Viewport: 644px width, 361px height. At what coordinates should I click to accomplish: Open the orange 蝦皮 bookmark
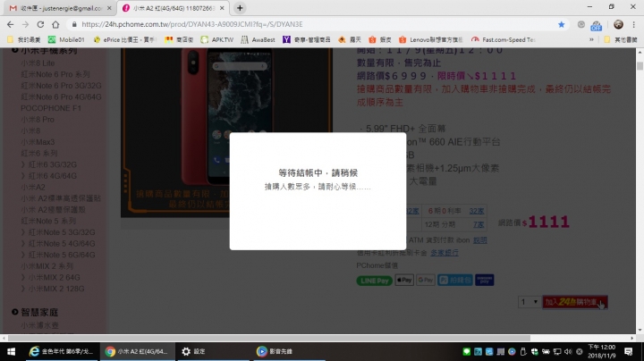click(x=380, y=40)
